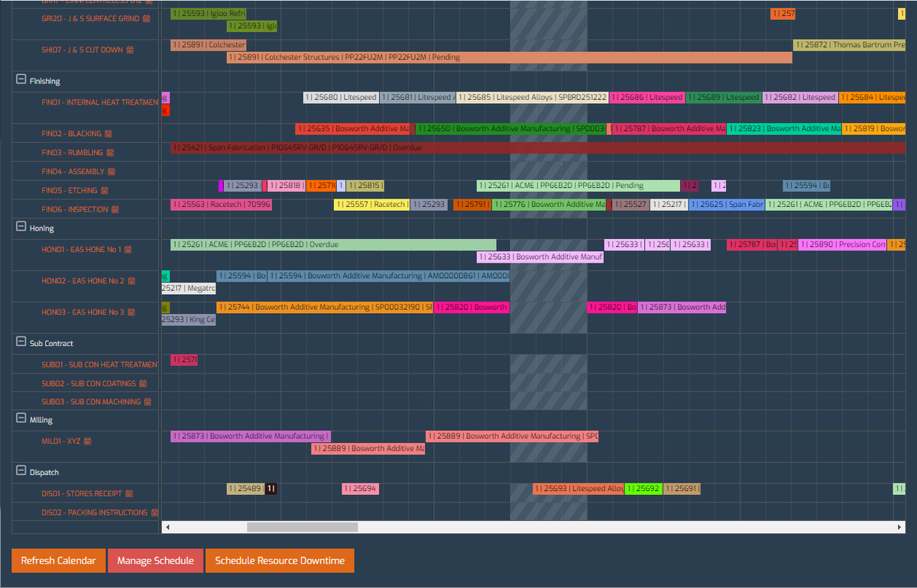Open calendar icon for FIN05 Etching
This screenshot has height=588, width=917.
[x=105, y=191]
